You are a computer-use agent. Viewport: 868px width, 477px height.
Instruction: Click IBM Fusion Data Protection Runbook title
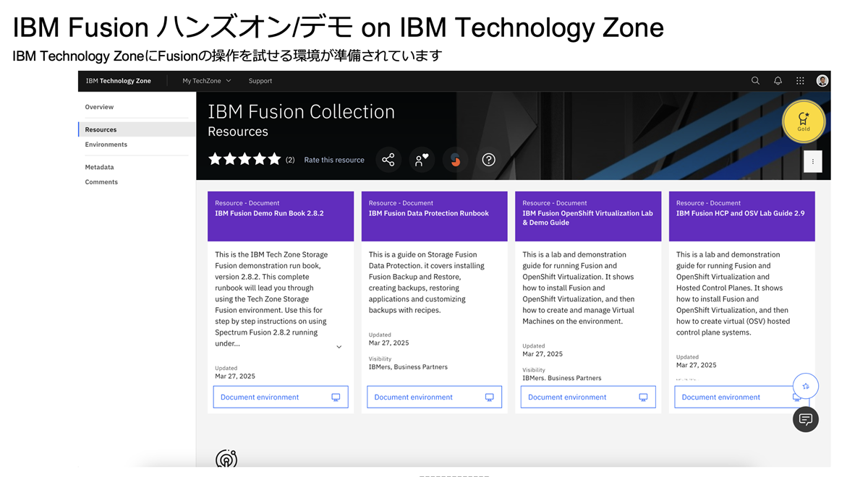429,213
